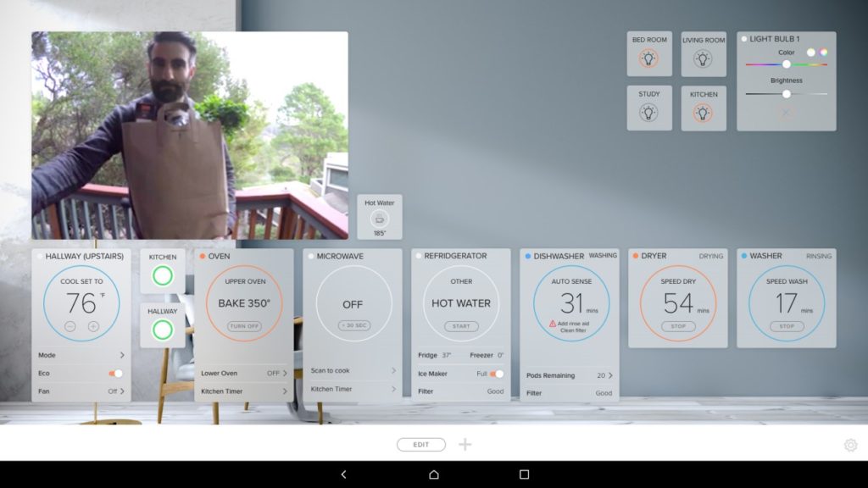
Task: Select the Bed Room light bulb icon
Action: pos(649,58)
